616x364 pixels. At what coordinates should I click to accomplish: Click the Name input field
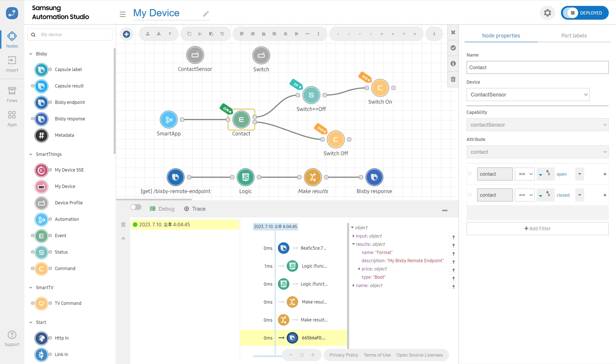537,67
